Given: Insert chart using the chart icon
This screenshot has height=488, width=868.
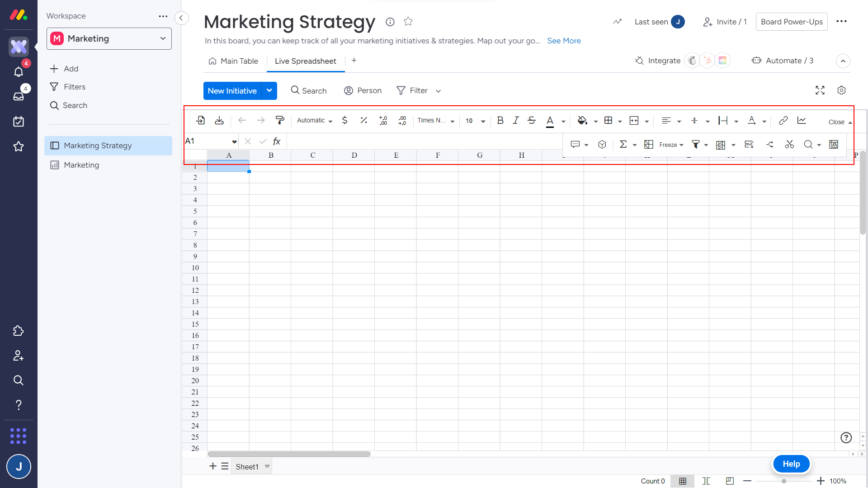Looking at the screenshot, I should point(802,120).
